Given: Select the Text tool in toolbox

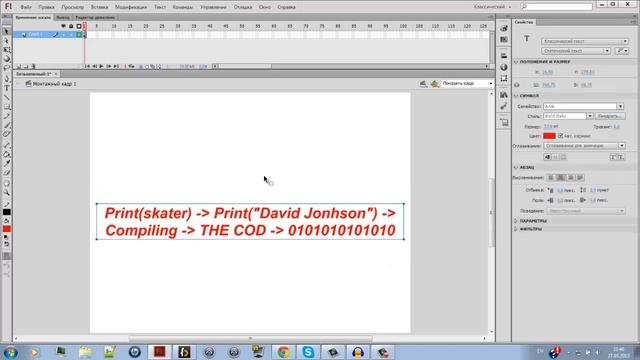Looking at the screenshot, I should pyautogui.click(x=7, y=88).
